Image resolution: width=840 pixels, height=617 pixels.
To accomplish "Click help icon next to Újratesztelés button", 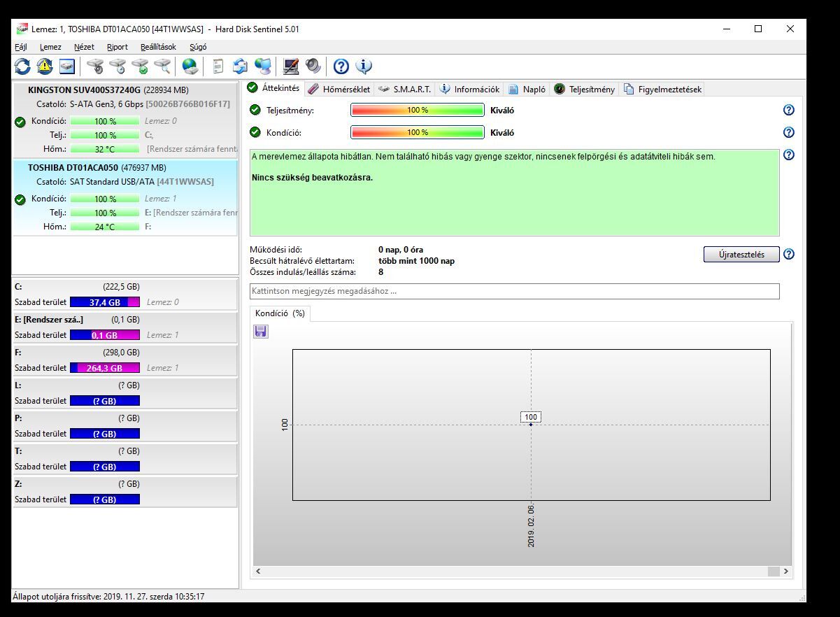I will [x=789, y=254].
